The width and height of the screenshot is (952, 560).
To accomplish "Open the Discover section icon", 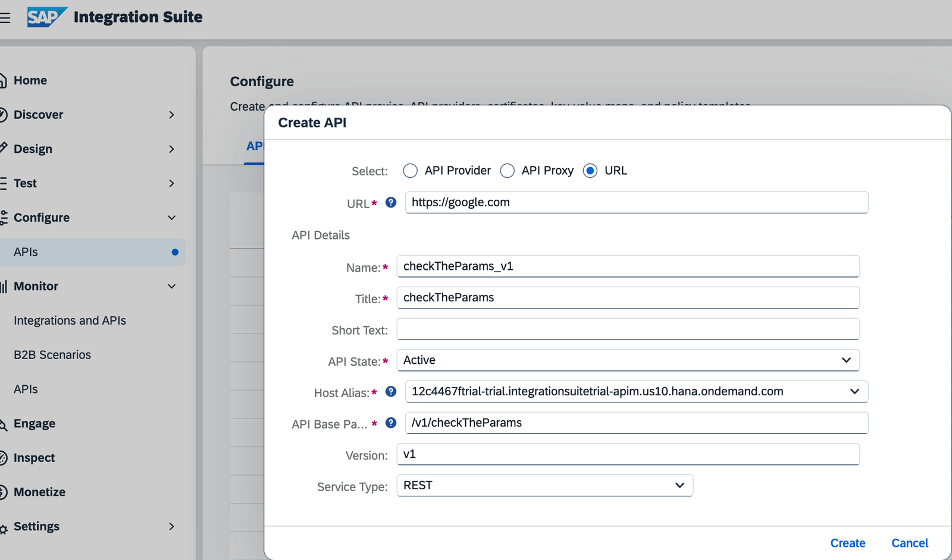I will coord(3,114).
